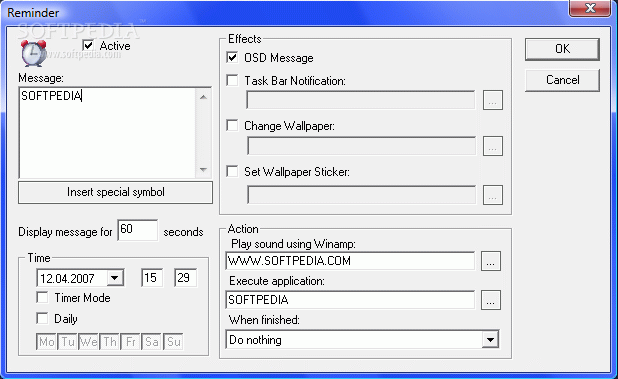Click the Play sound using Winamp field

pyautogui.click(x=350, y=261)
